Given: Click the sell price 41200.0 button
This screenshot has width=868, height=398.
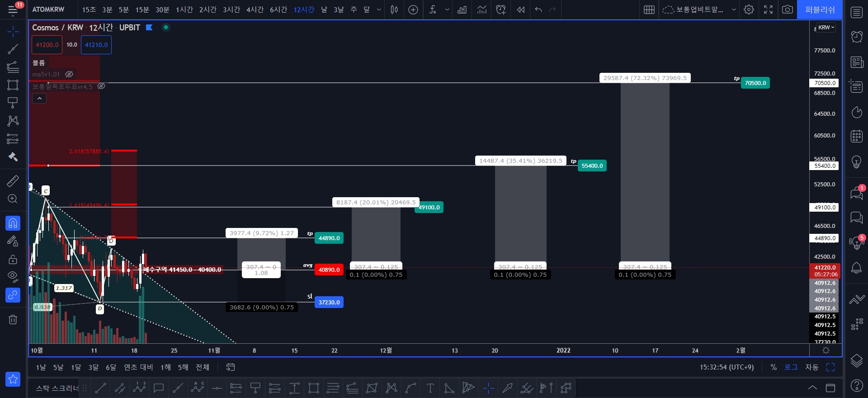Looking at the screenshot, I should tap(47, 45).
